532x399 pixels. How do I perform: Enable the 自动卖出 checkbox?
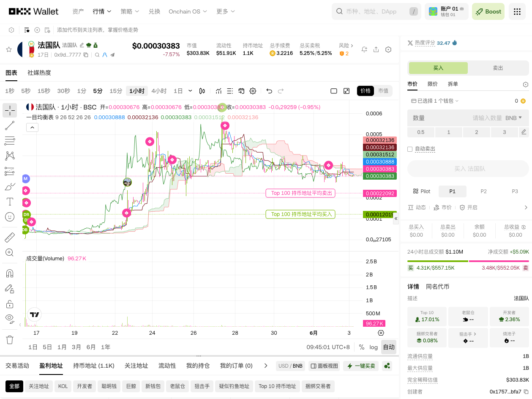coord(410,149)
